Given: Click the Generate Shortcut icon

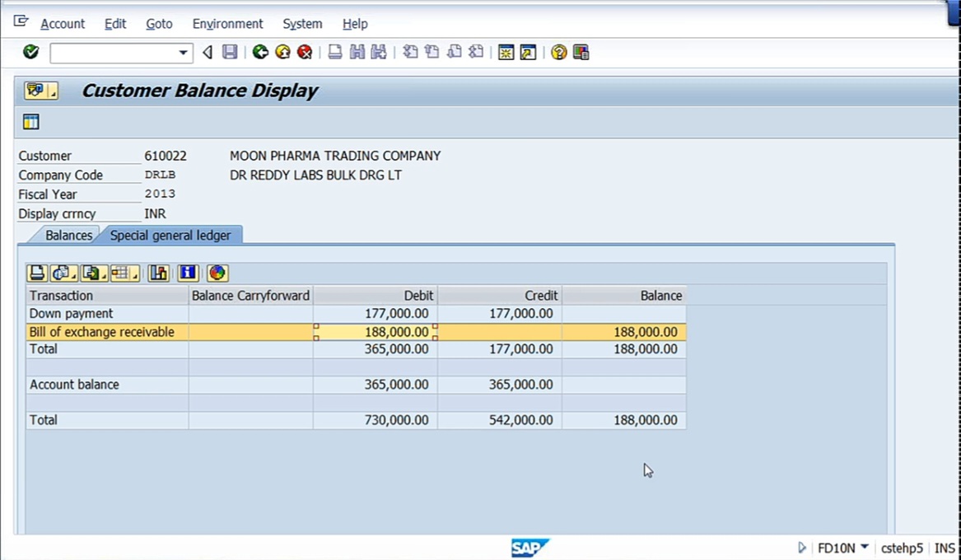Looking at the screenshot, I should point(528,52).
